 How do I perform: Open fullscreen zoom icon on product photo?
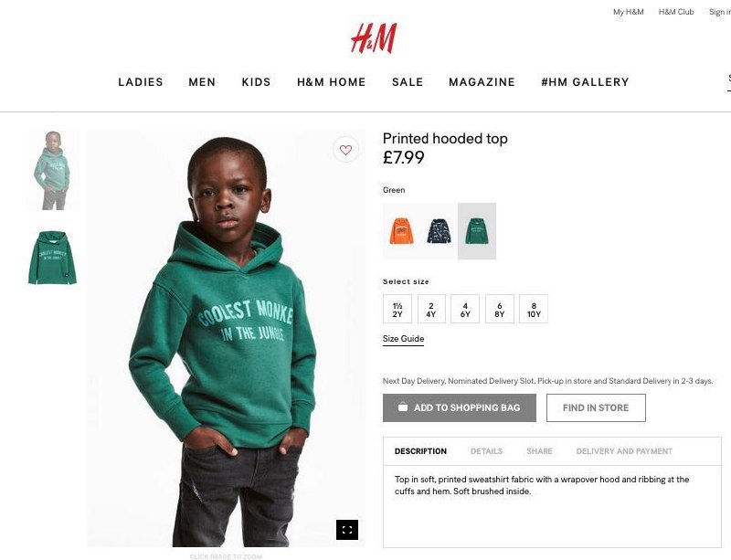click(347, 530)
